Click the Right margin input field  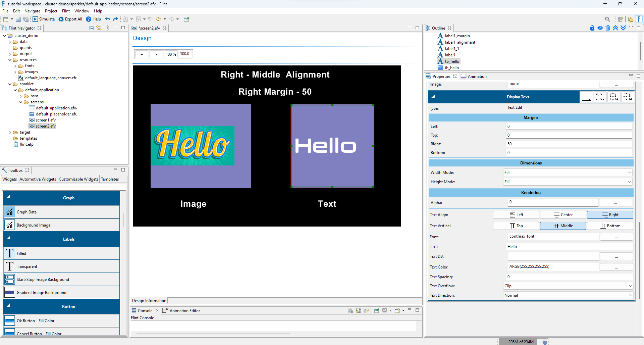point(569,144)
